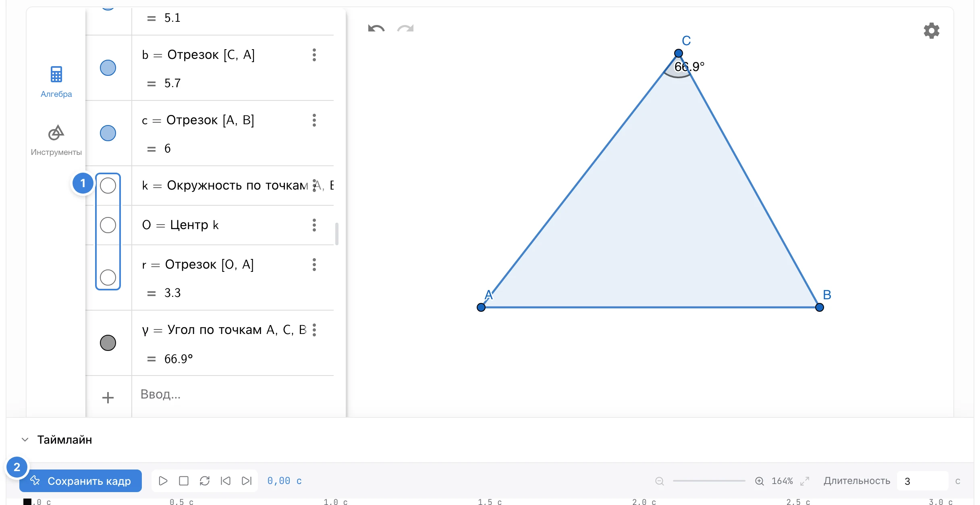Jump to the timeline start
Image resolution: width=980 pixels, height=505 pixels.
tap(226, 481)
